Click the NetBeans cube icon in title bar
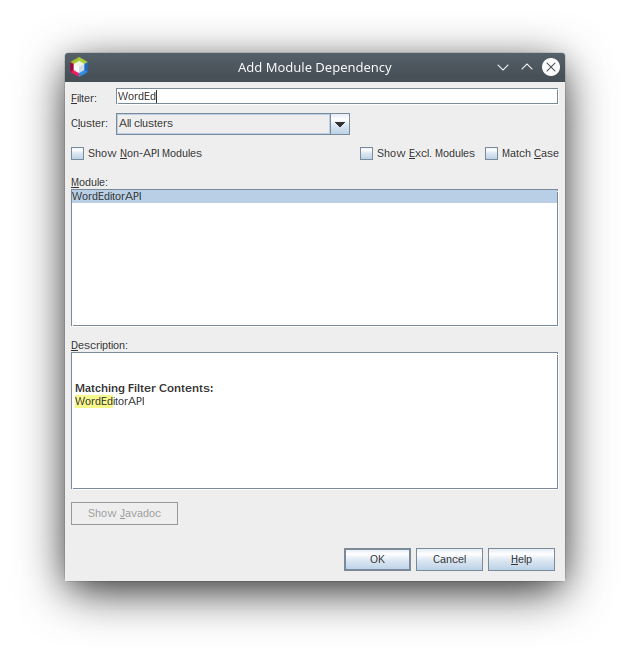The height and width of the screenshot is (658, 630). 79,67
